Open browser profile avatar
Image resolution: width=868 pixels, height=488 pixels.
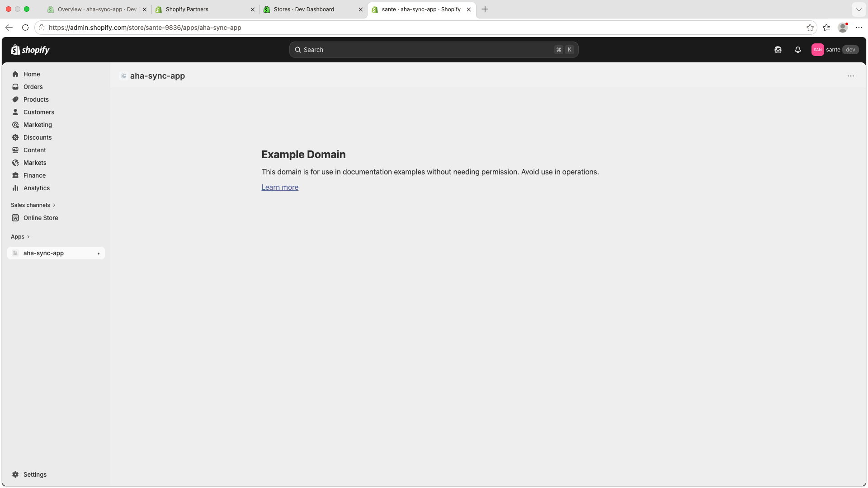[x=843, y=28]
